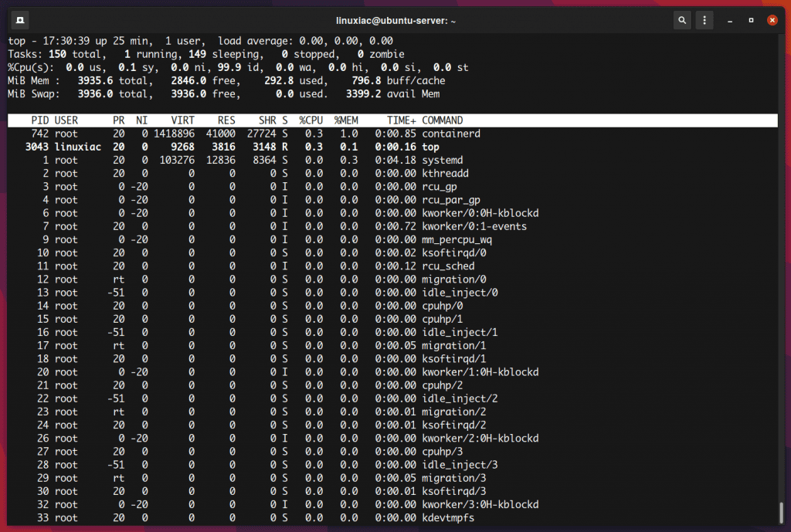The image size is (791, 532).
Task: Click the %CPU column header
Action: [x=311, y=120]
